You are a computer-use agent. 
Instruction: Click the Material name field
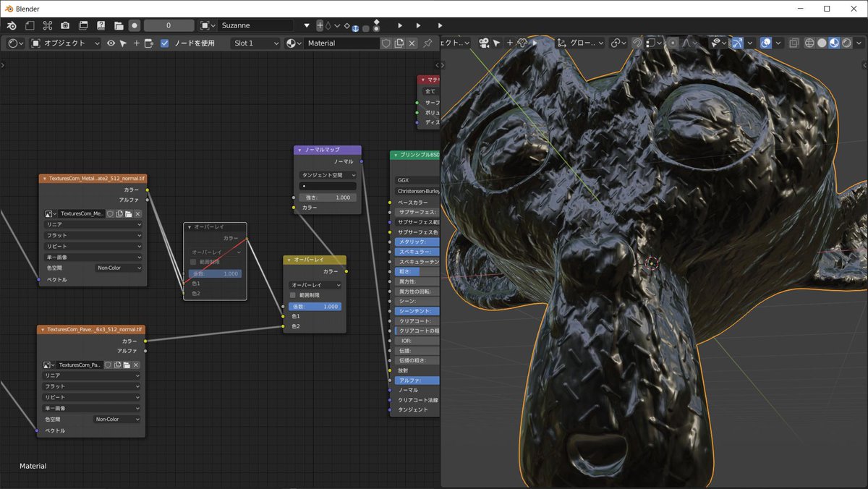(x=340, y=43)
